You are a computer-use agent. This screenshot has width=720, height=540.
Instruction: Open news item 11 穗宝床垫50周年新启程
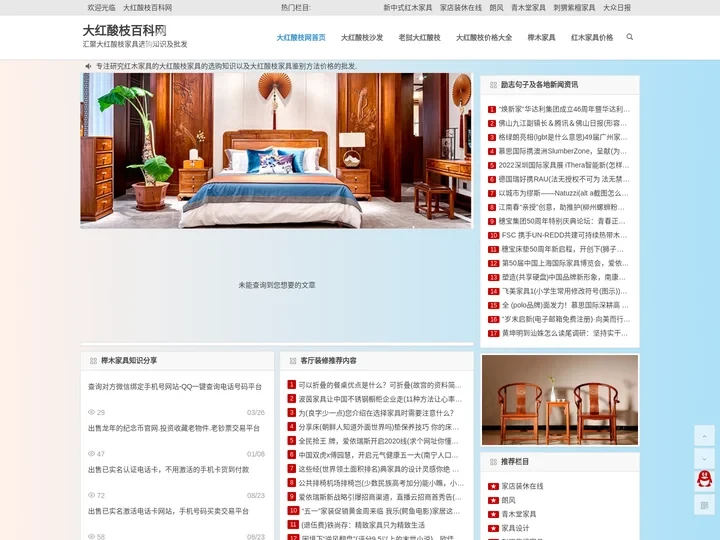click(x=563, y=249)
